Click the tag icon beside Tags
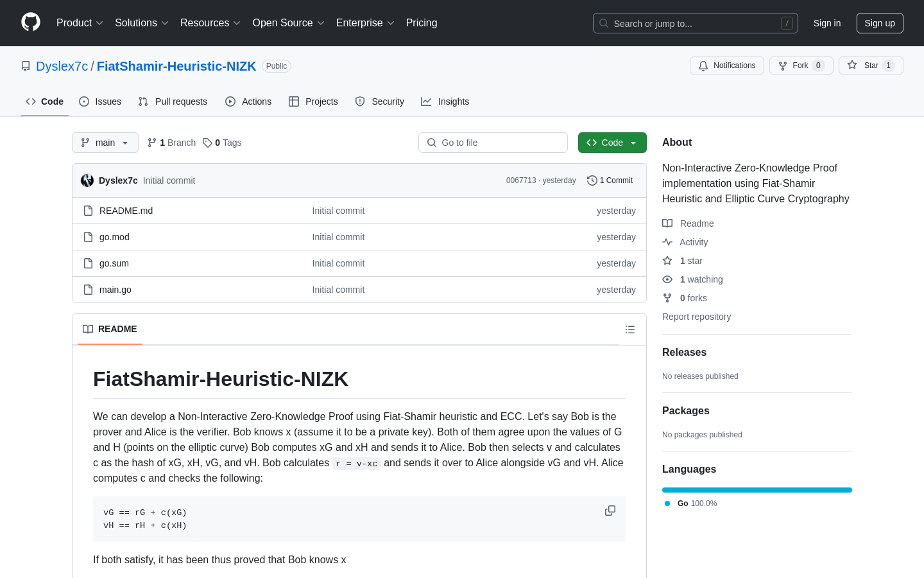The height and width of the screenshot is (578, 924). coord(207,143)
